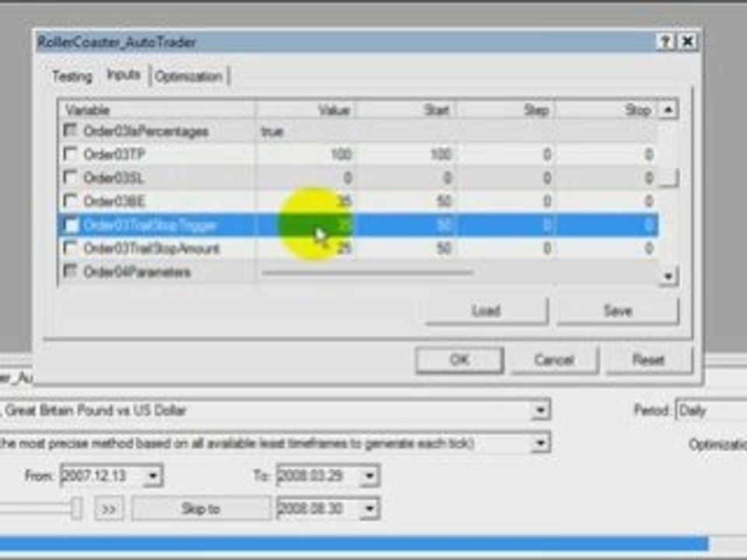Click the Skip to date field 2008.08.30
The height and width of the screenshot is (560, 747).
click(x=318, y=509)
